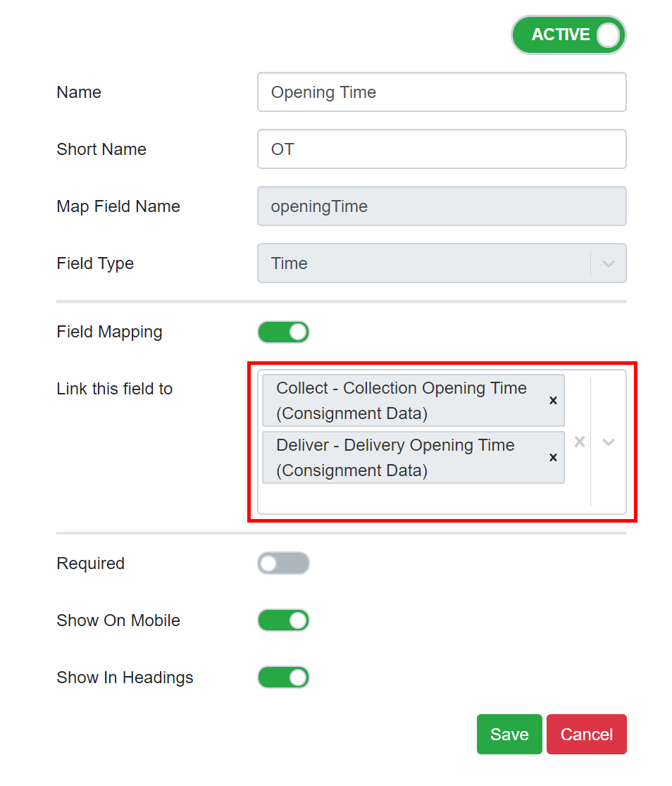This screenshot has height=786, width=672.
Task: Disable the Field Mapping toggle
Action: pyautogui.click(x=283, y=332)
